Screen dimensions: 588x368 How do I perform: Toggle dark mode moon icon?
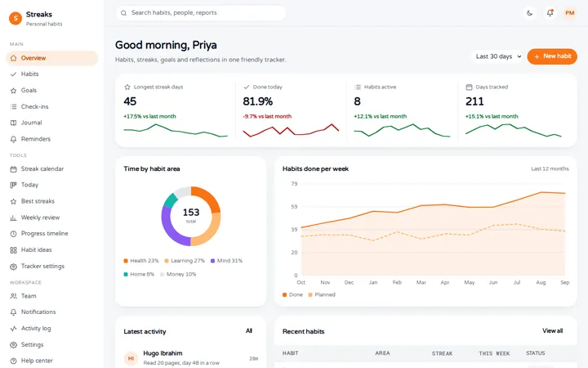(x=529, y=13)
